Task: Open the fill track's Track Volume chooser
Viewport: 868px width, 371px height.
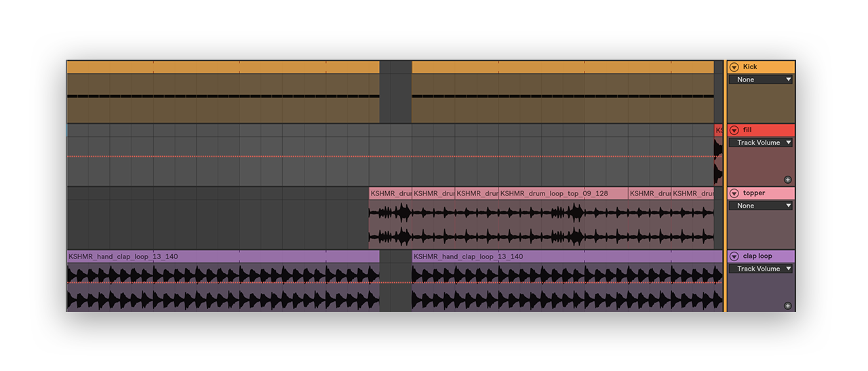Action: point(760,142)
